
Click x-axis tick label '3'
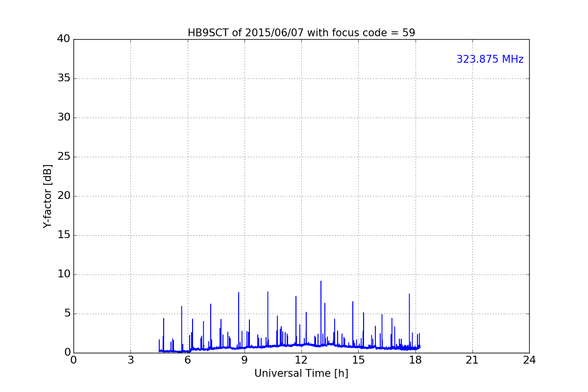coord(130,360)
